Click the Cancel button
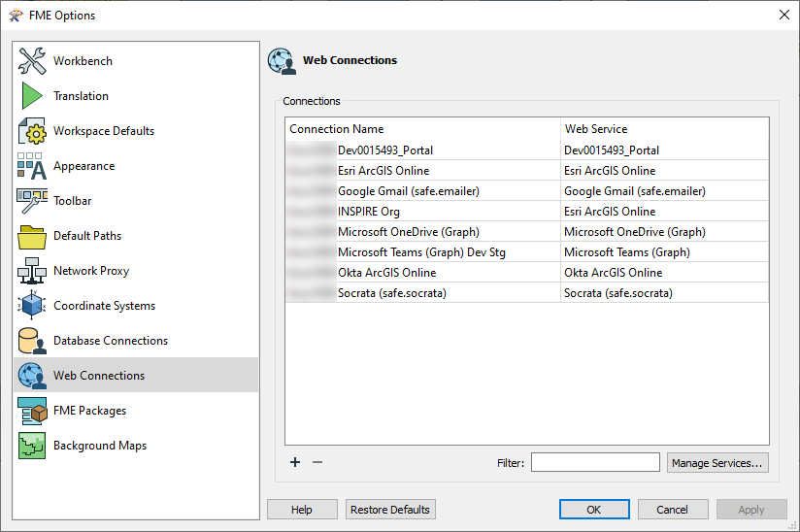The width and height of the screenshot is (800, 532). tap(673, 510)
